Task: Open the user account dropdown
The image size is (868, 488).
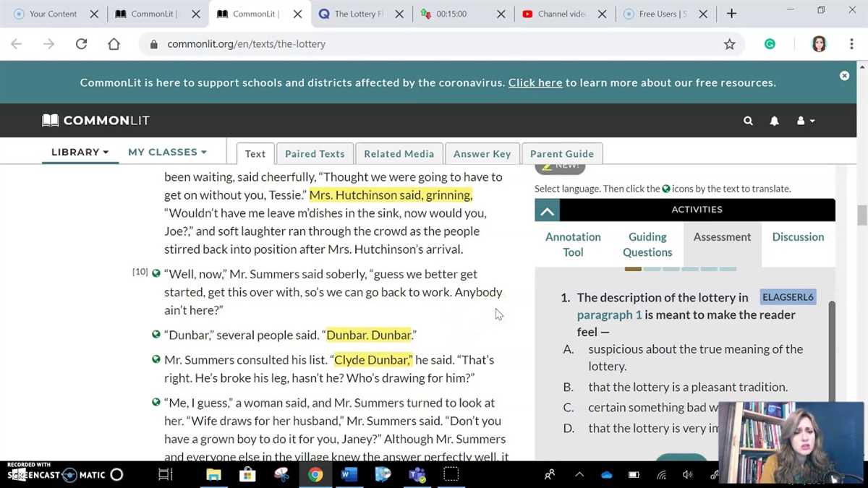Action: (x=805, y=121)
